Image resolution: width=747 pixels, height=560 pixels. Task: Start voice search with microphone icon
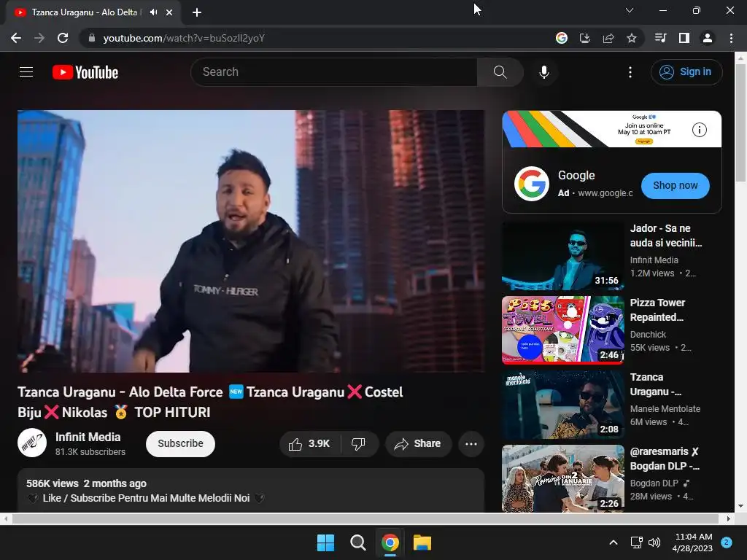click(x=544, y=72)
